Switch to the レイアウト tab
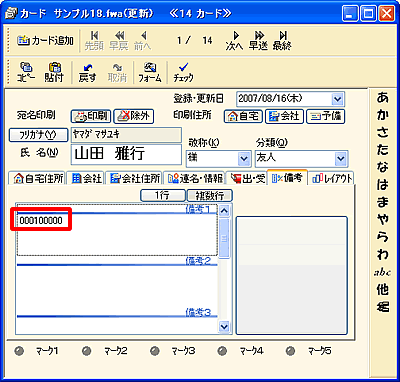 click(332, 178)
